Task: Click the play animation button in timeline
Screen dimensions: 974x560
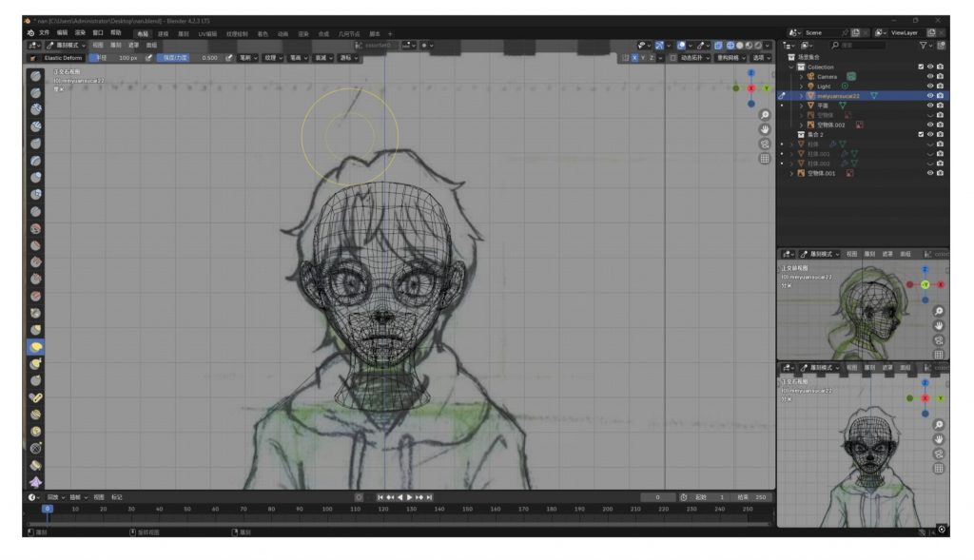Action: (410, 497)
